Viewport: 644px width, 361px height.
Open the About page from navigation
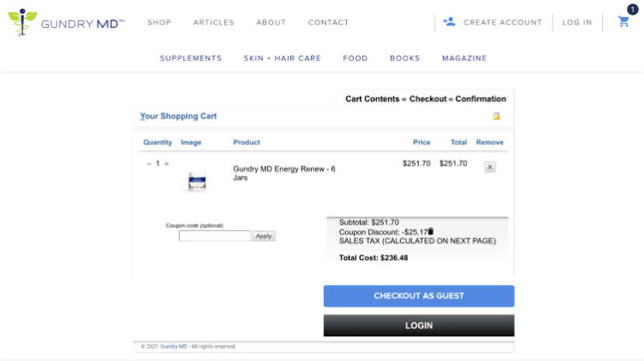(271, 23)
